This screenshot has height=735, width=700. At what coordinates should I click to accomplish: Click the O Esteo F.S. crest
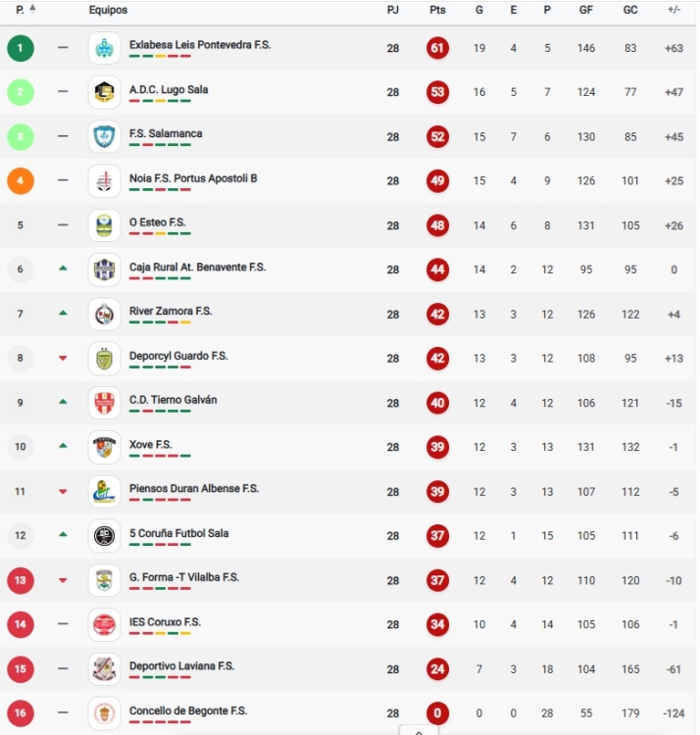point(104,225)
